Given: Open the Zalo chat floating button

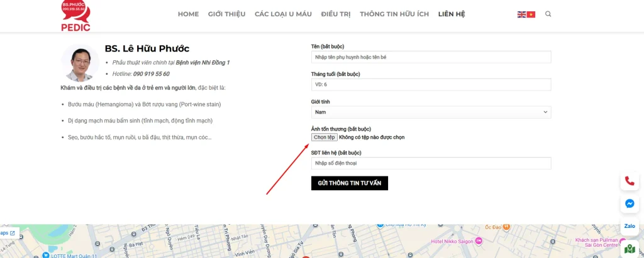Looking at the screenshot, I should (x=630, y=226).
